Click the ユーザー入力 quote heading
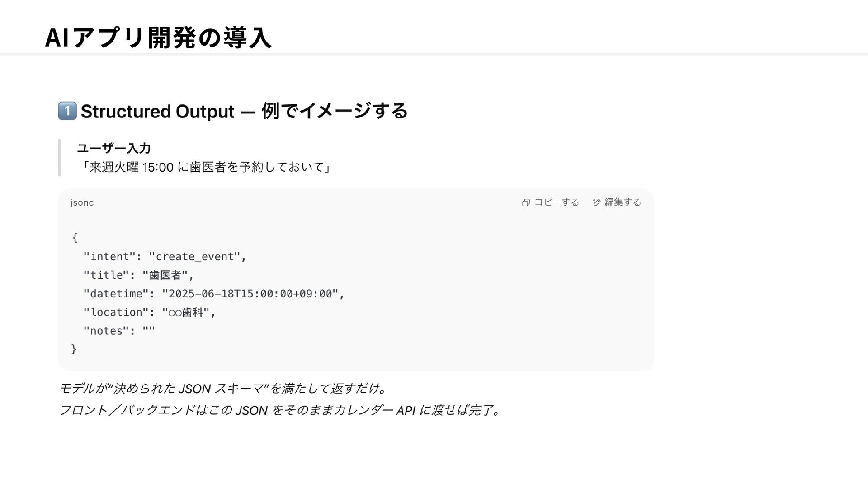Screen dimensions: 868x488 pos(114,148)
